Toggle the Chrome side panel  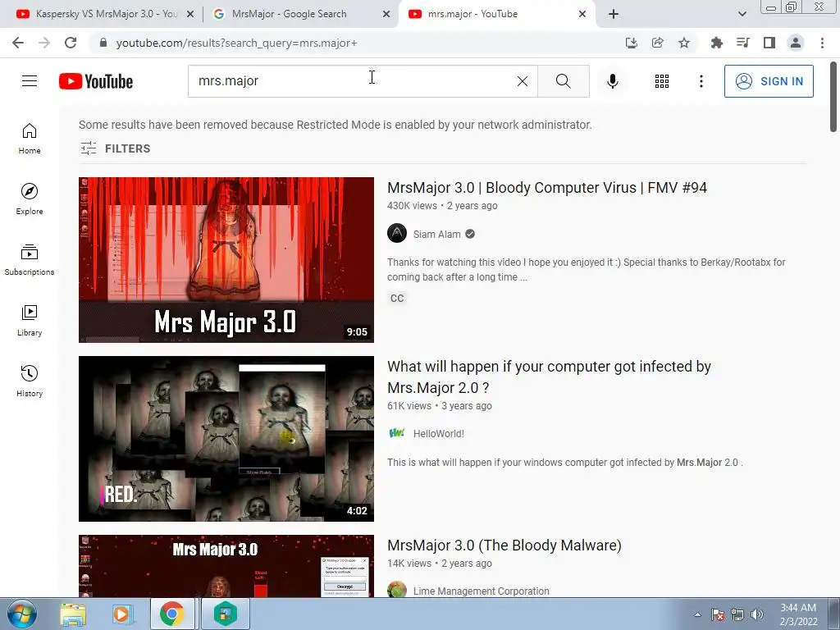[x=769, y=43]
